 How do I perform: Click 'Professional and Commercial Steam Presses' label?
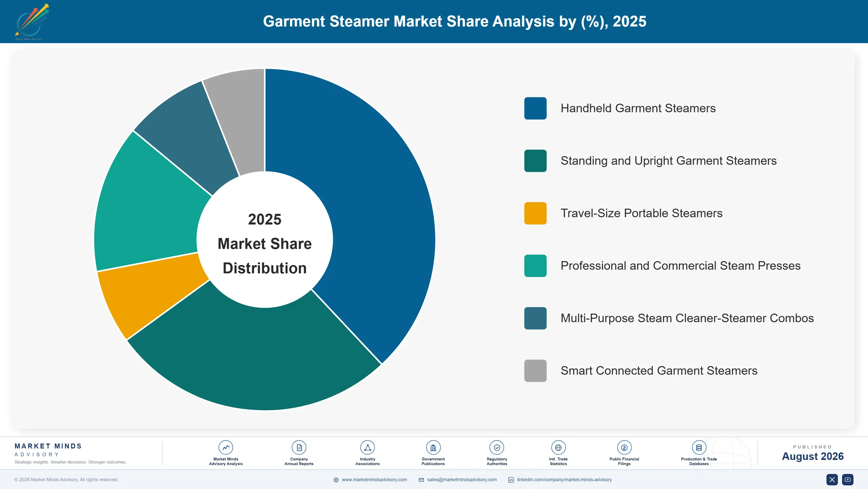[680, 266]
